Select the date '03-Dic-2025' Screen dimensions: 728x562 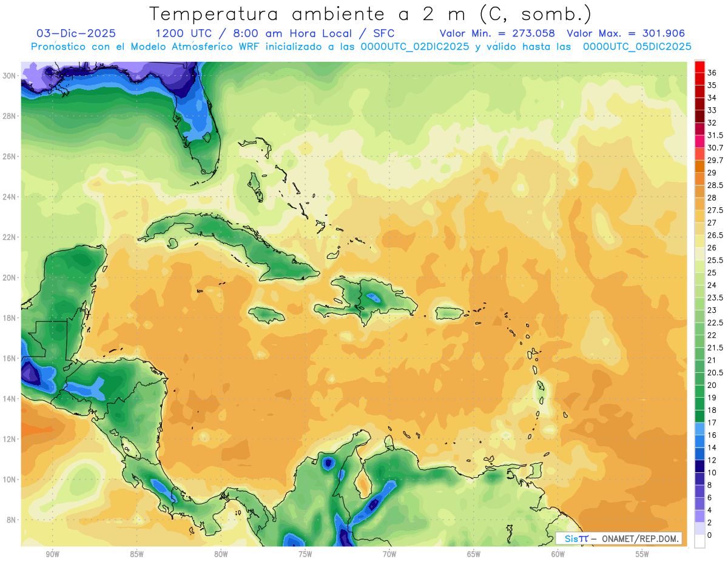tap(76, 33)
